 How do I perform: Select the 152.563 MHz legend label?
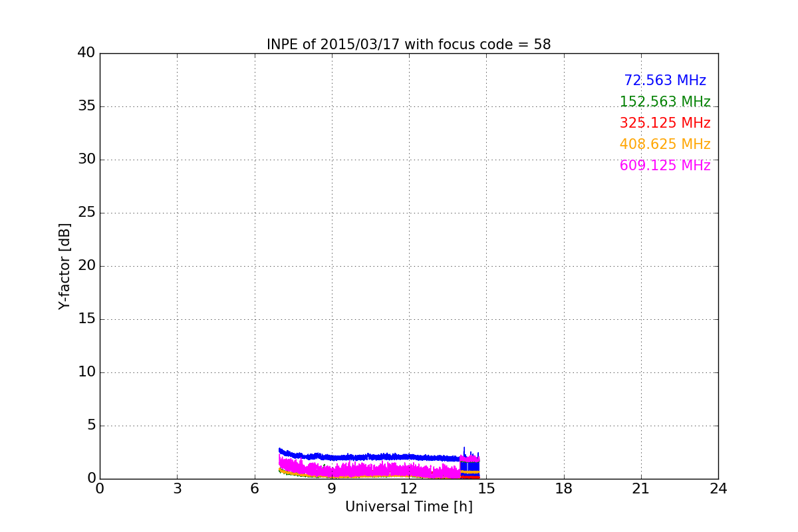click(665, 102)
